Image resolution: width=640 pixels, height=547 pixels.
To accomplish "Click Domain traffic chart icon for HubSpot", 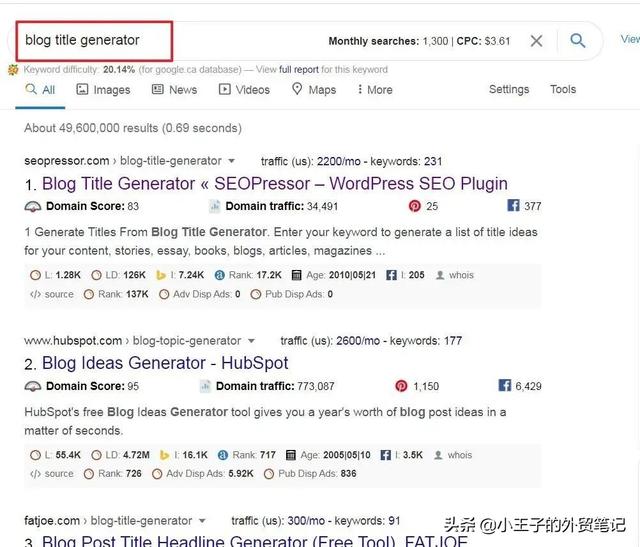I will tap(205, 386).
